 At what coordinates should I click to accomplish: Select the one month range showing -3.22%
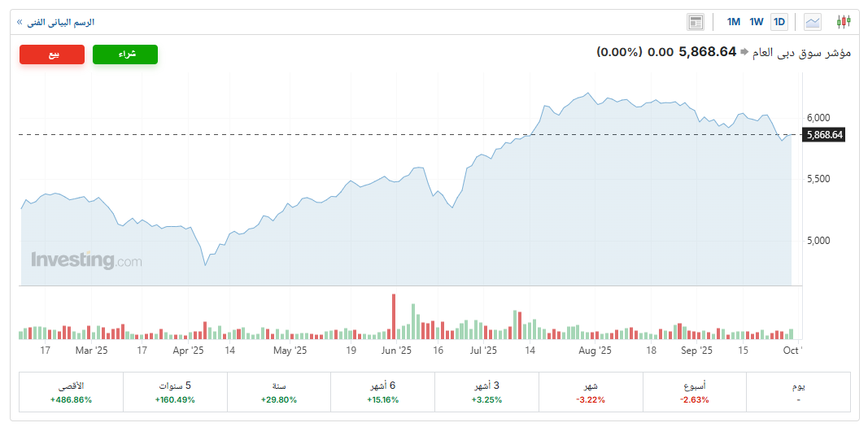click(x=591, y=392)
